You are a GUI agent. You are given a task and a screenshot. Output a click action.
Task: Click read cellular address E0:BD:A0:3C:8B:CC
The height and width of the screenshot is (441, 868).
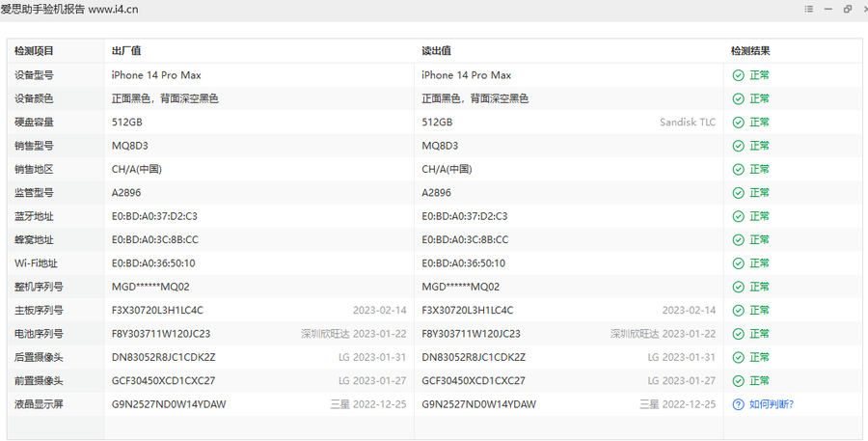tap(465, 240)
